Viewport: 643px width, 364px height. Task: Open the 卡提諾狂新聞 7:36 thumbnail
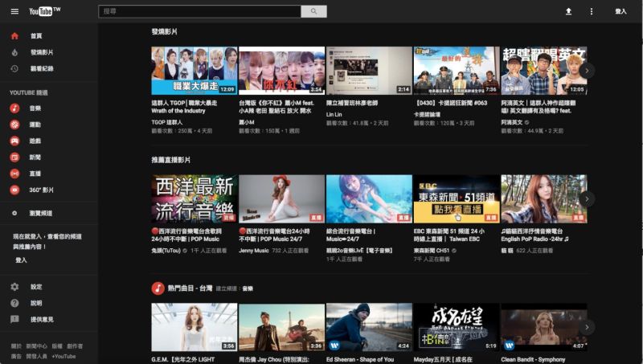pyautogui.click(x=457, y=71)
